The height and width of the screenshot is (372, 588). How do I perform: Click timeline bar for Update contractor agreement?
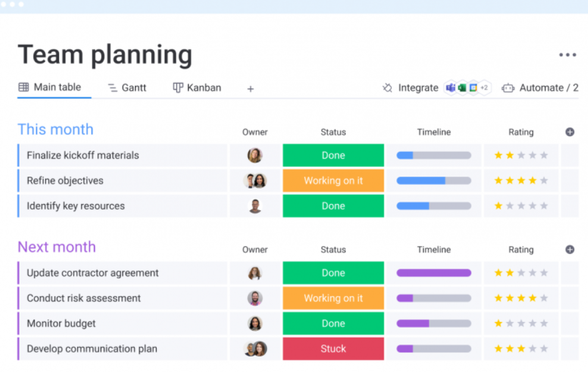tap(434, 273)
